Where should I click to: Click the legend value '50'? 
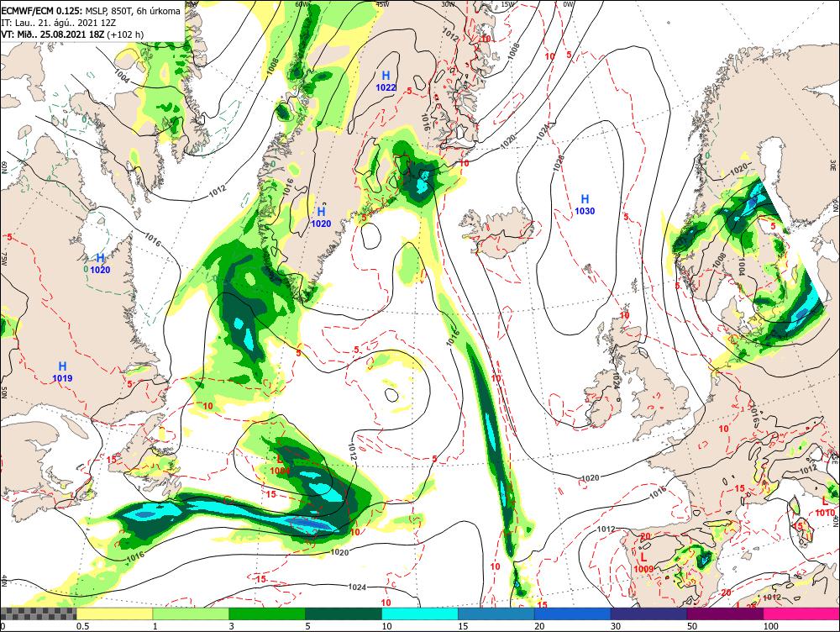pyautogui.click(x=692, y=626)
